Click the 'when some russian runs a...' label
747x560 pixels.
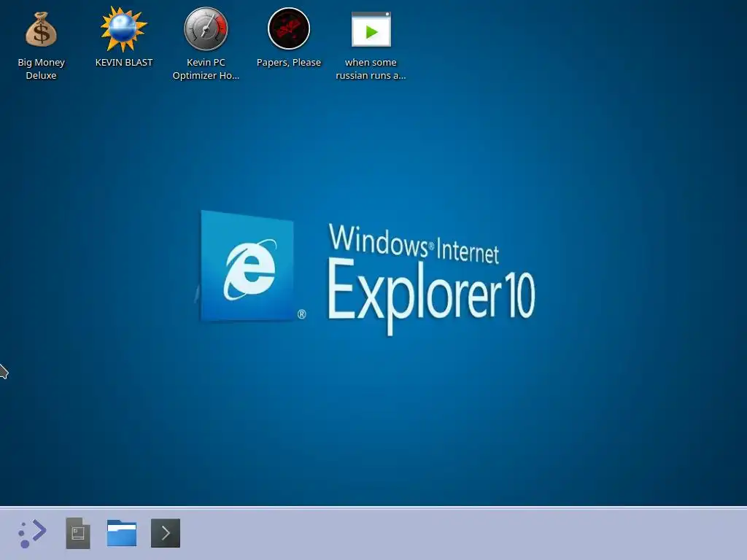pos(371,69)
